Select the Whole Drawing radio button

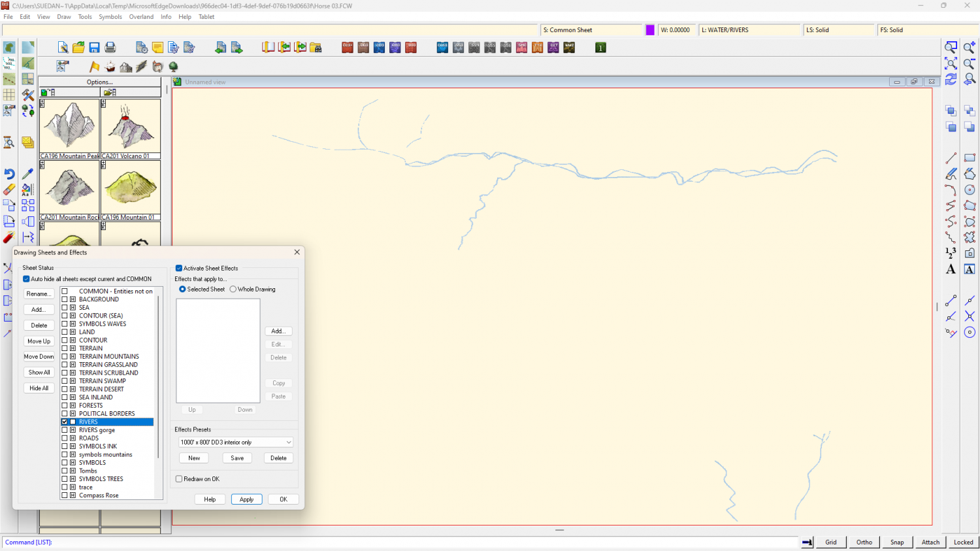click(233, 289)
